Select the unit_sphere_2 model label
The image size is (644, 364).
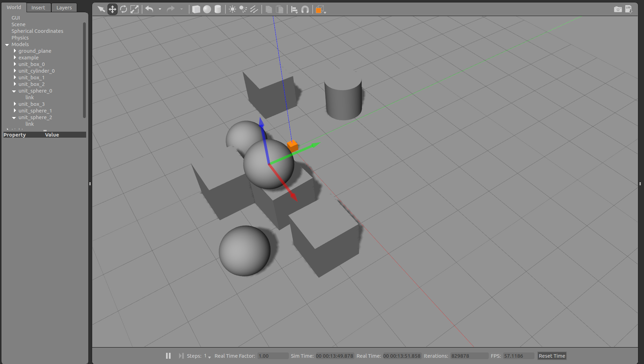(x=35, y=117)
